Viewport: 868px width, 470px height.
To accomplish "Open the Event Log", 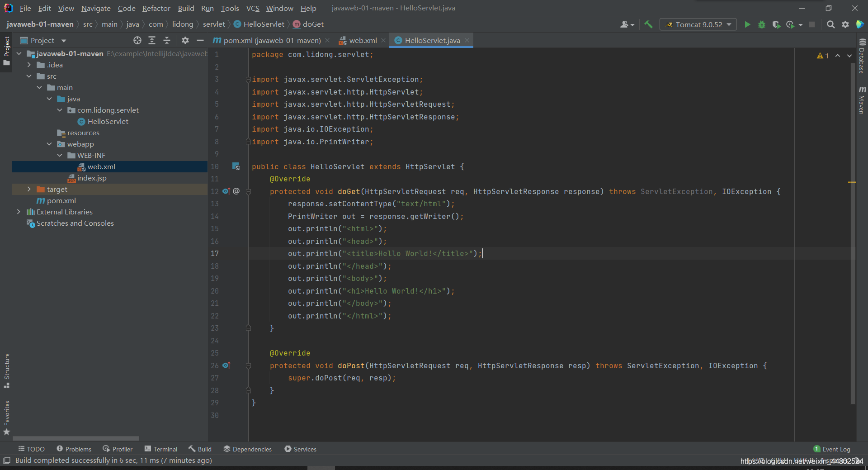I will [832, 449].
